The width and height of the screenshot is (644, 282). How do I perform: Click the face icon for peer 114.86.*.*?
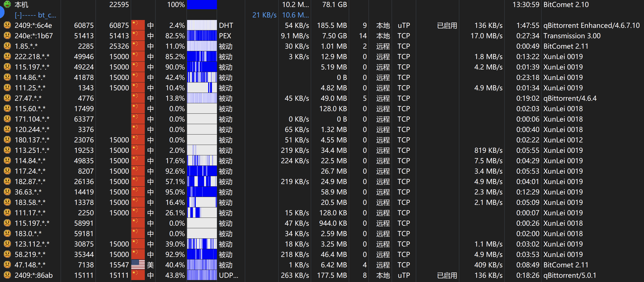coord(7,77)
